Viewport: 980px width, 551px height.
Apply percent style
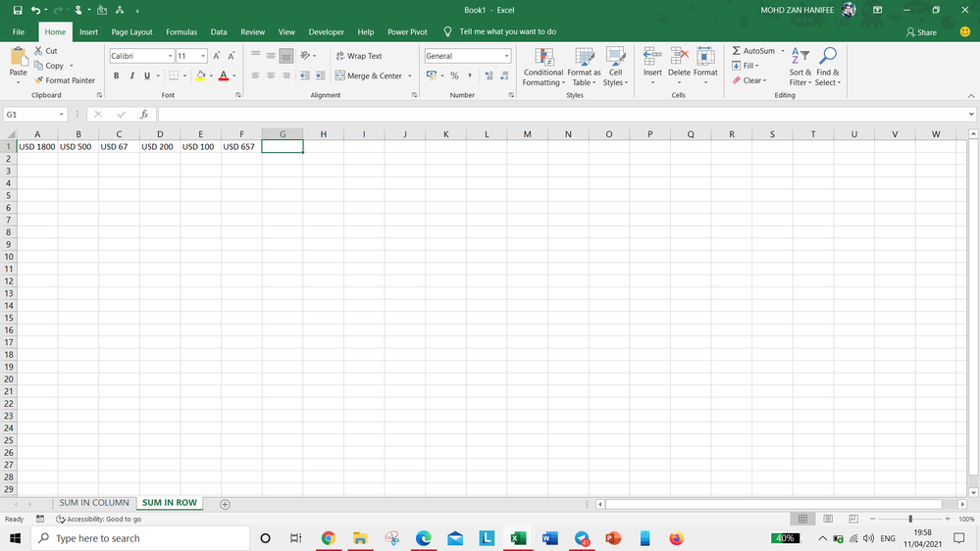454,75
